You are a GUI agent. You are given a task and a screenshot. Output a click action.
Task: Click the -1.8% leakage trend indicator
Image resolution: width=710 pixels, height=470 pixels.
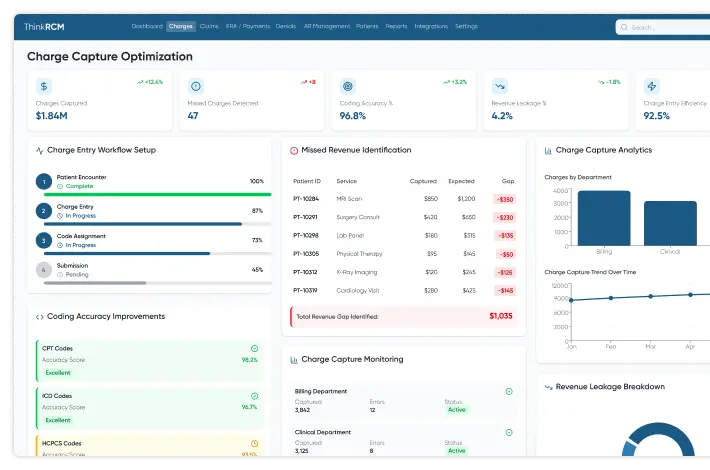pos(609,82)
